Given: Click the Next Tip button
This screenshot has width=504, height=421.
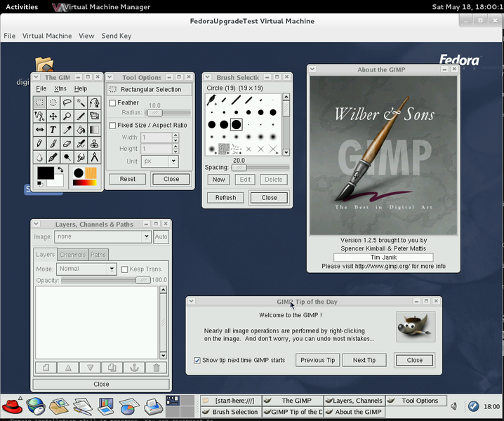Looking at the screenshot, I should [x=364, y=360].
